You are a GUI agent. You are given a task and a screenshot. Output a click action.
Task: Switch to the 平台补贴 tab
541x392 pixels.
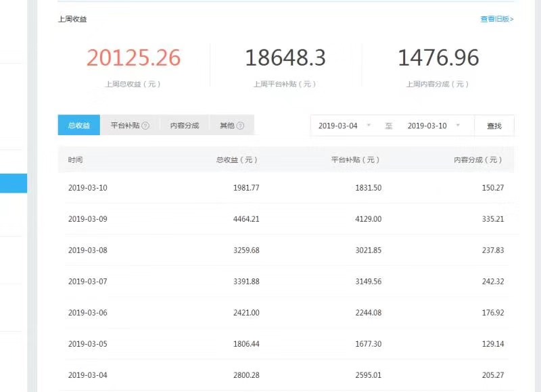(130, 125)
